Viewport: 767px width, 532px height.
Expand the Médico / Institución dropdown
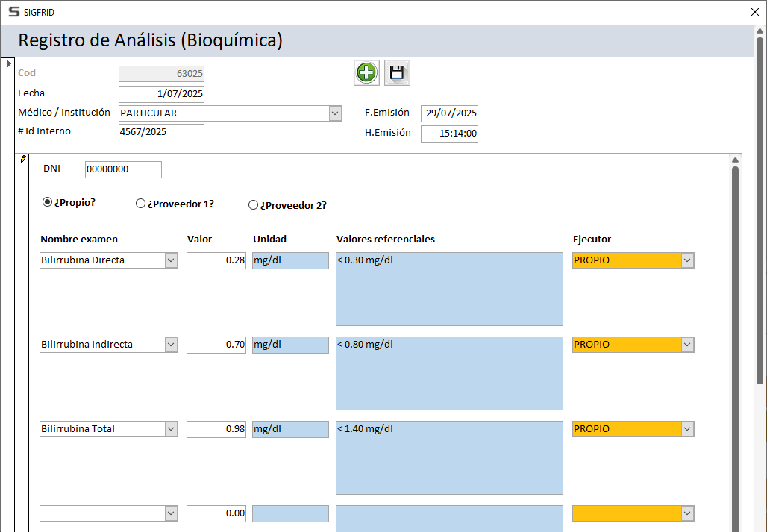[x=335, y=113]
